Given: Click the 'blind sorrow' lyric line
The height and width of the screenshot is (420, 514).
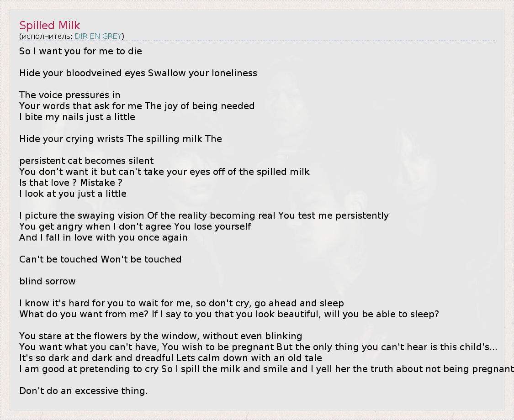Looking at the screenshot, I should (x=48, y=281).
